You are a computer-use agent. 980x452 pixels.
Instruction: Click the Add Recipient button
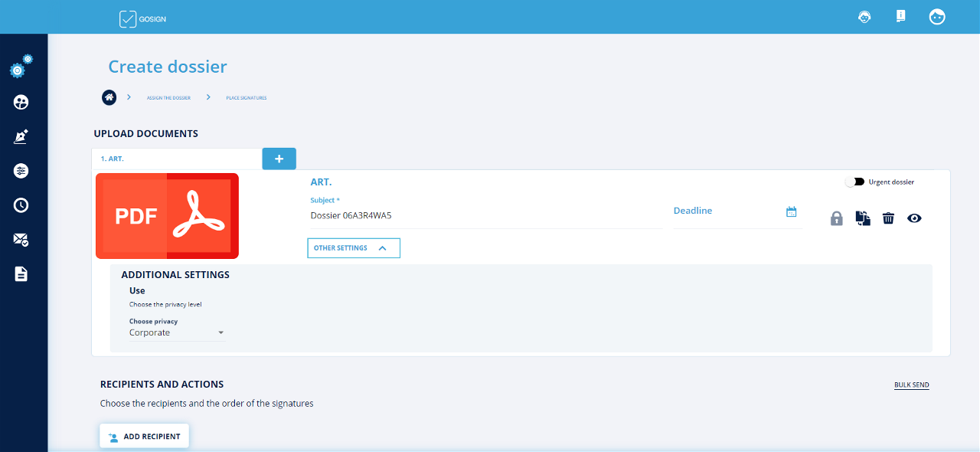click(x=144, y=437)
